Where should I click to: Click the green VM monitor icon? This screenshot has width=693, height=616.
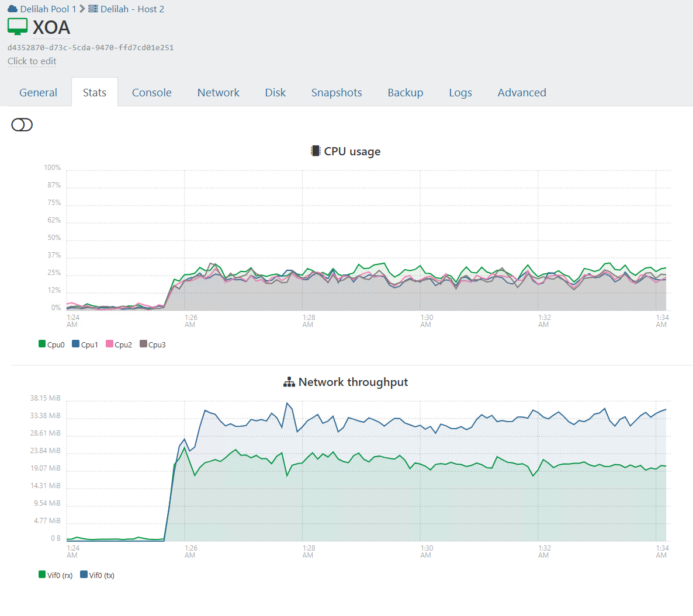pos(18,26)
